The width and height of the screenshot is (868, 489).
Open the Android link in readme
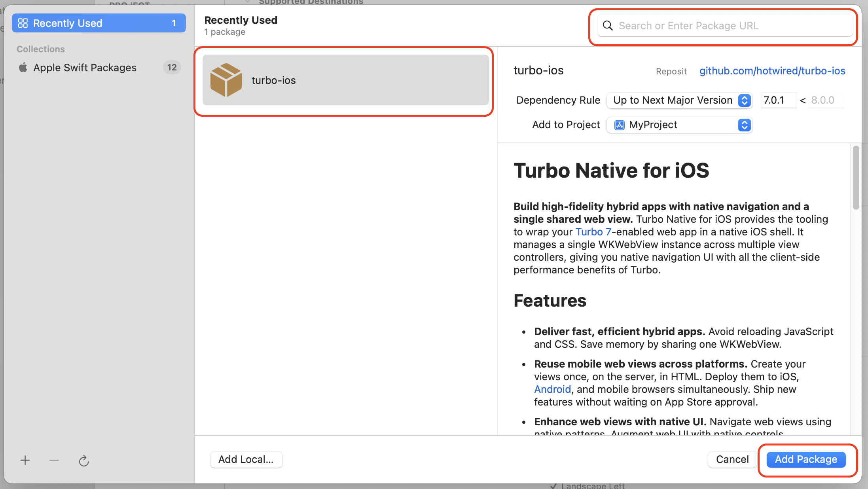(552, 389)
